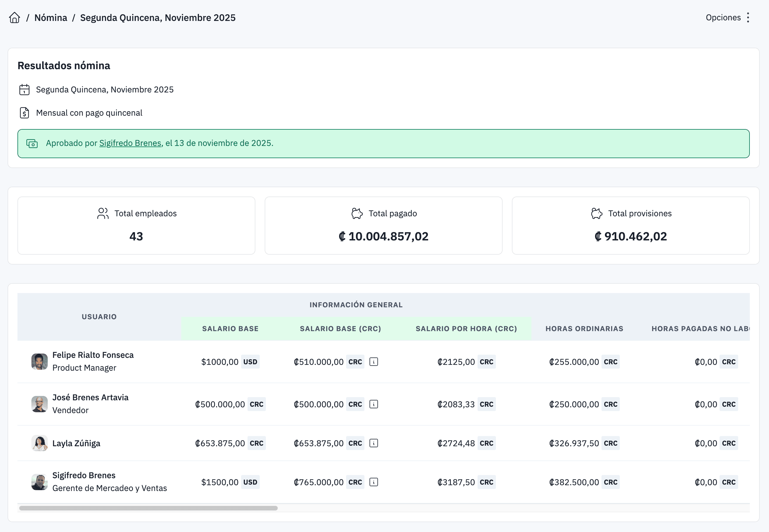Click Total provisiones piggy bank icon
The image size is (769, 532).
click(597, 213)
